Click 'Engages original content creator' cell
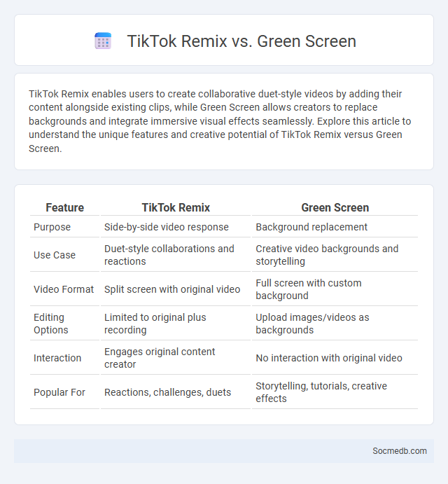Screen dimensions: 448x484 click(x=160, y=358)
